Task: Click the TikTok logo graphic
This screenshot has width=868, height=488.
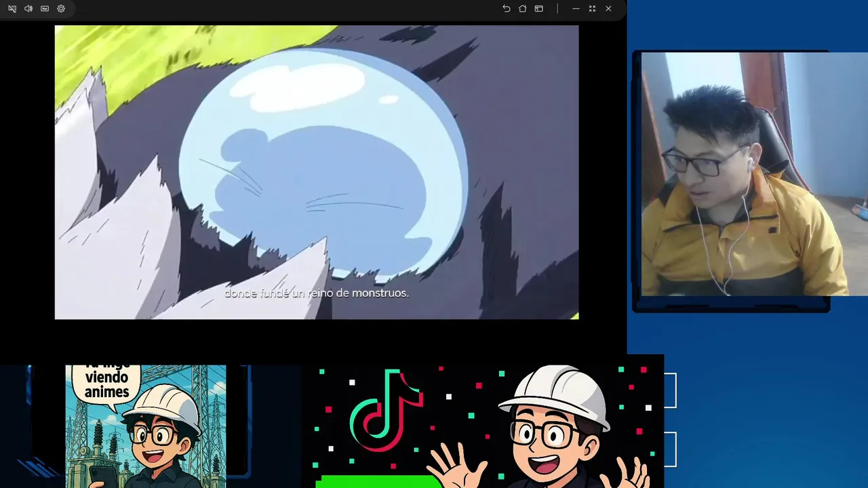Action: (387, 411)
